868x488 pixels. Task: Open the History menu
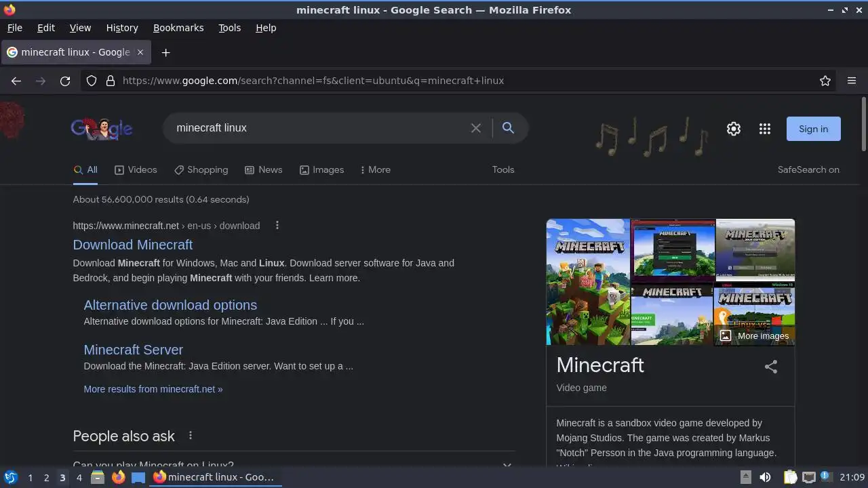(122, 28)
